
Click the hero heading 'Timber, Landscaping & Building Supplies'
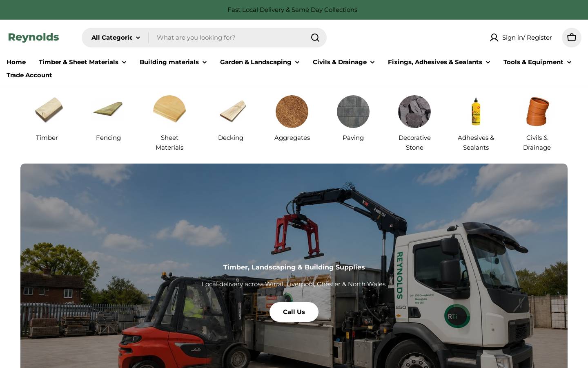(x=294, y=267)
